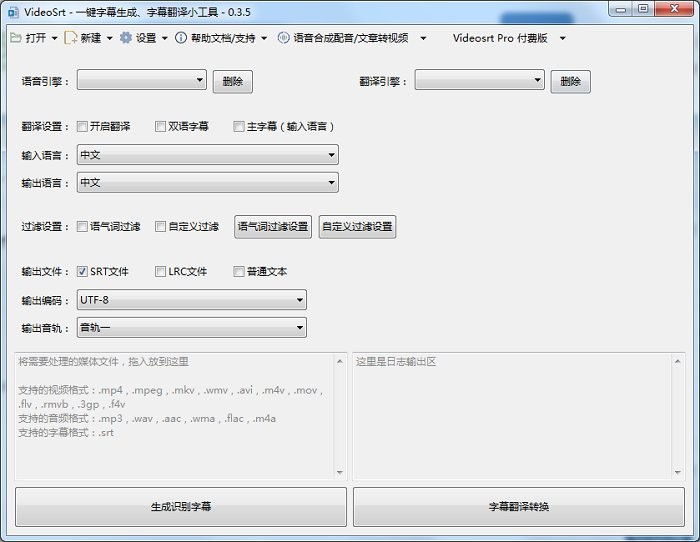This screenshot has height=542, width=700.
Task: Expand the 输出音轨 dropdown
Action: 191,327
